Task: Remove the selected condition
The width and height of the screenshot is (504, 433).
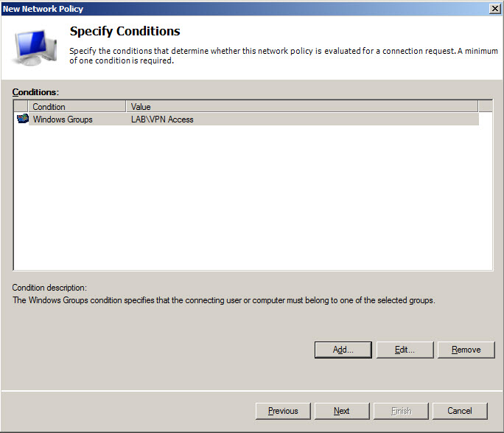Action: (466, 350)
